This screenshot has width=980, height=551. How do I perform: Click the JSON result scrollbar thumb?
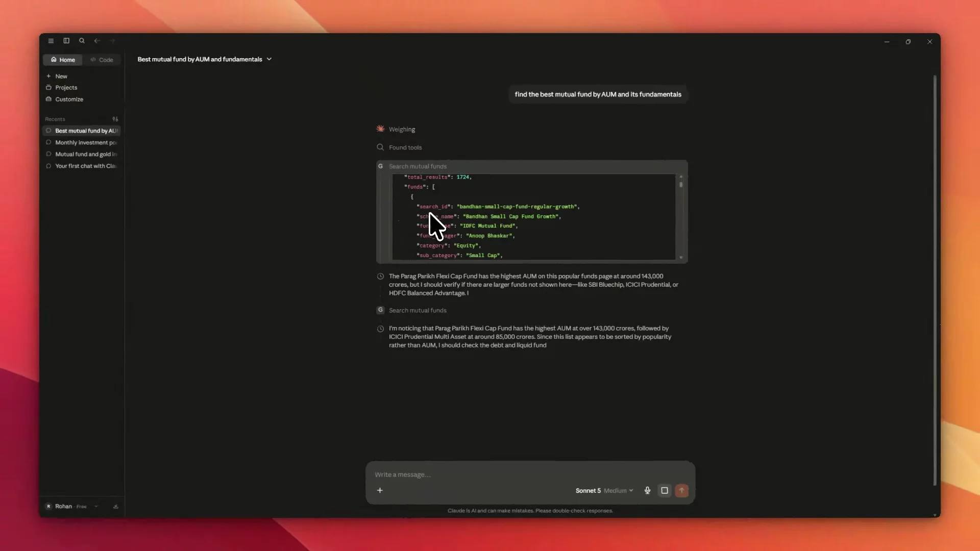[x=681, y=184]
